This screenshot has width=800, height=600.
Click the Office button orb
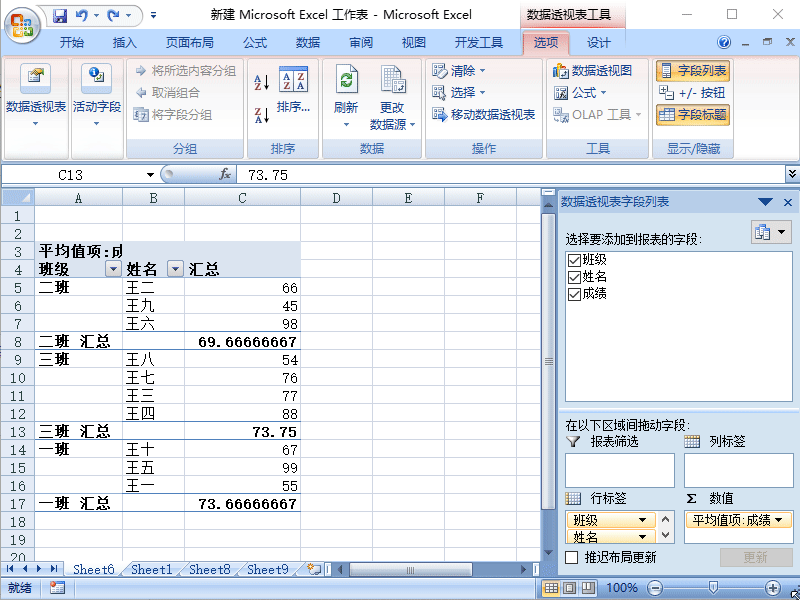coord(22,24)
